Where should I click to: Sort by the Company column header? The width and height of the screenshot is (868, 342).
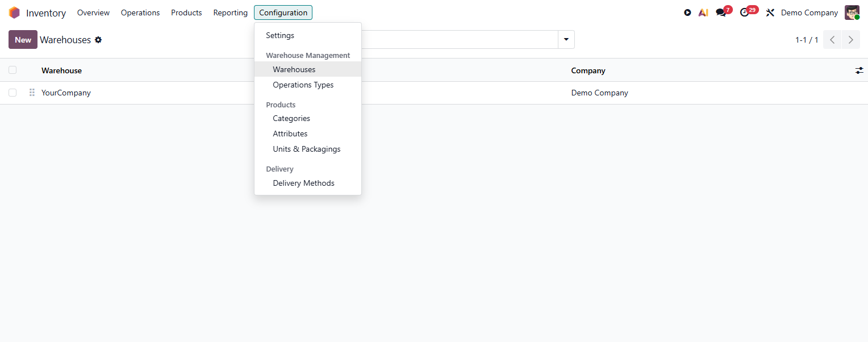[x=588, y=70]
